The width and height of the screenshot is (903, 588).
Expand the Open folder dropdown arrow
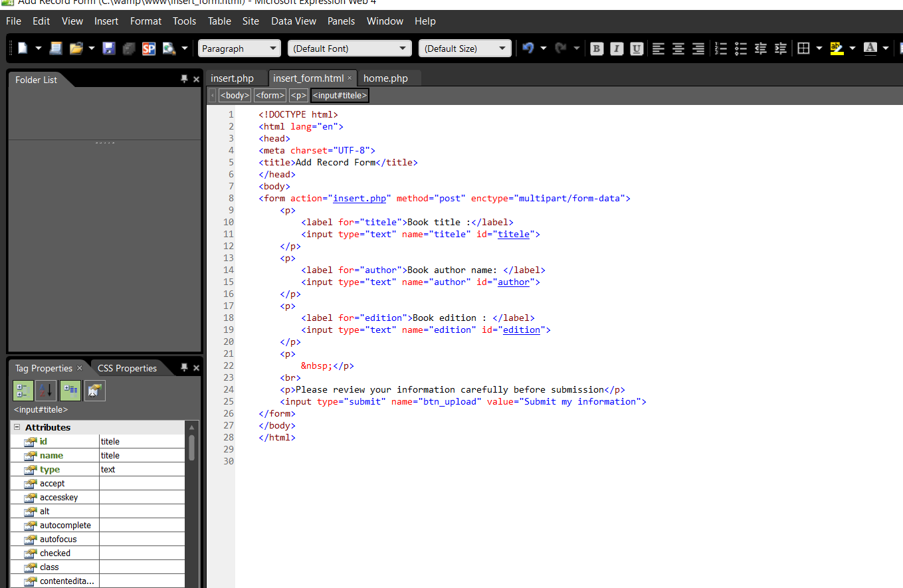tap(92, 48)
